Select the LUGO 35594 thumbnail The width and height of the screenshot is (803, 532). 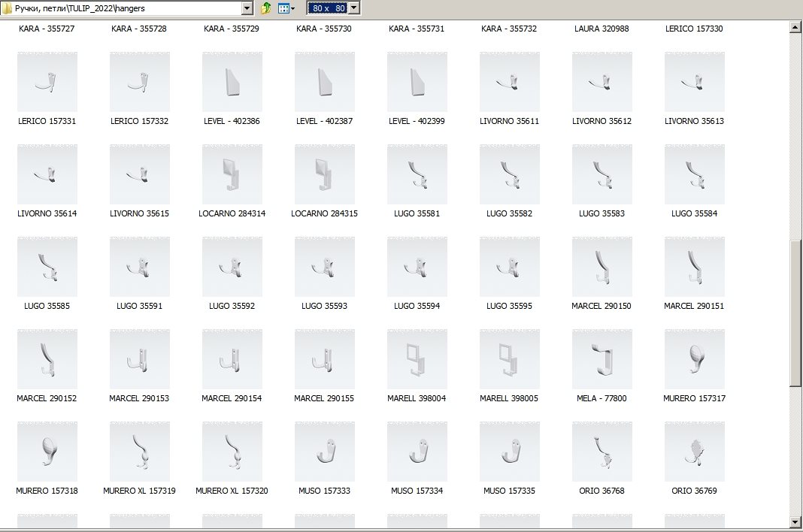point(417,267)
